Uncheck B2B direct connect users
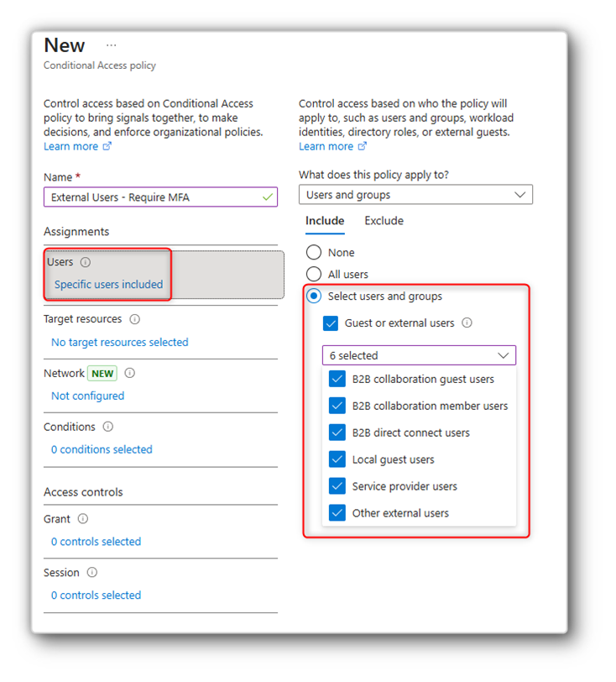Image resolution: width=616 pixels, height=682 pixels. (337, 433)
